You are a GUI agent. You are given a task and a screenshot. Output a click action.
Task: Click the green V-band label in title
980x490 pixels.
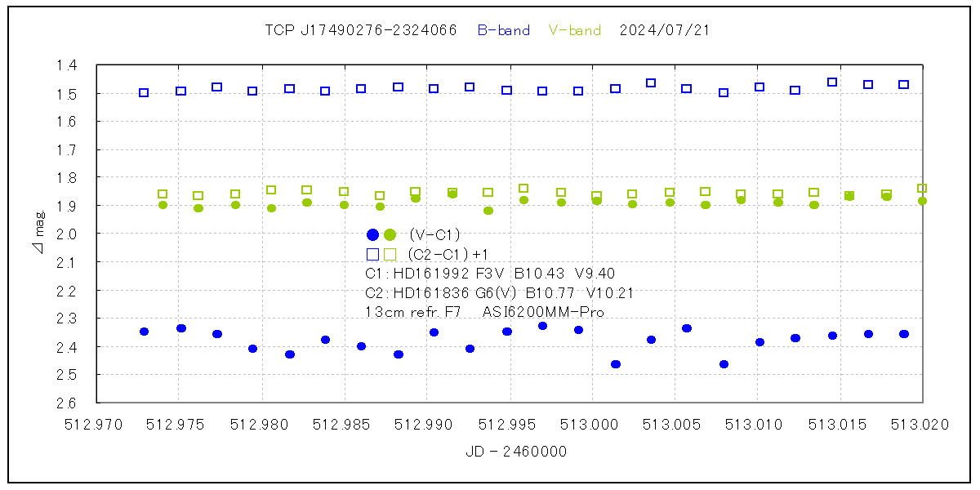pyautogui.click(x=575, y=31)
